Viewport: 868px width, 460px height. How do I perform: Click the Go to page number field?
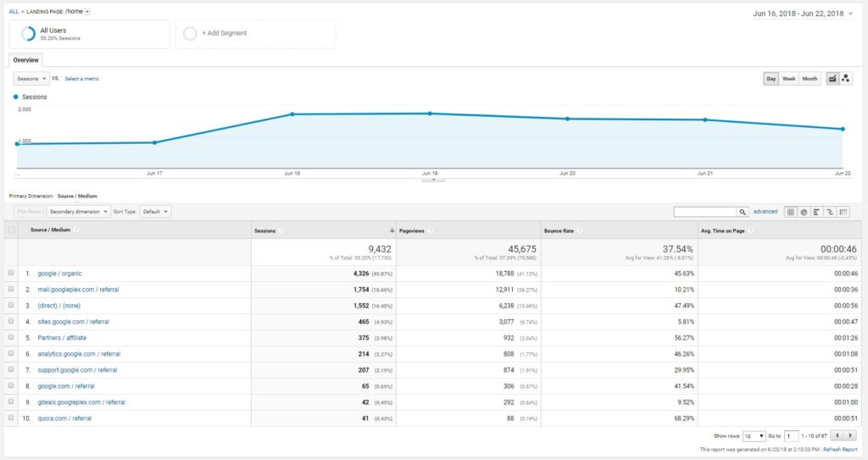tap(792, 436)
